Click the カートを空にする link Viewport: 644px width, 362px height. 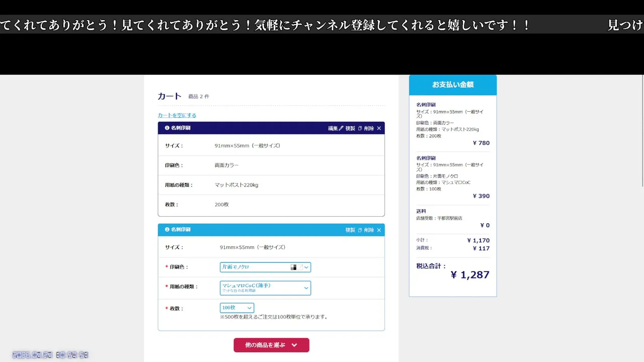(x=177, y=115)
